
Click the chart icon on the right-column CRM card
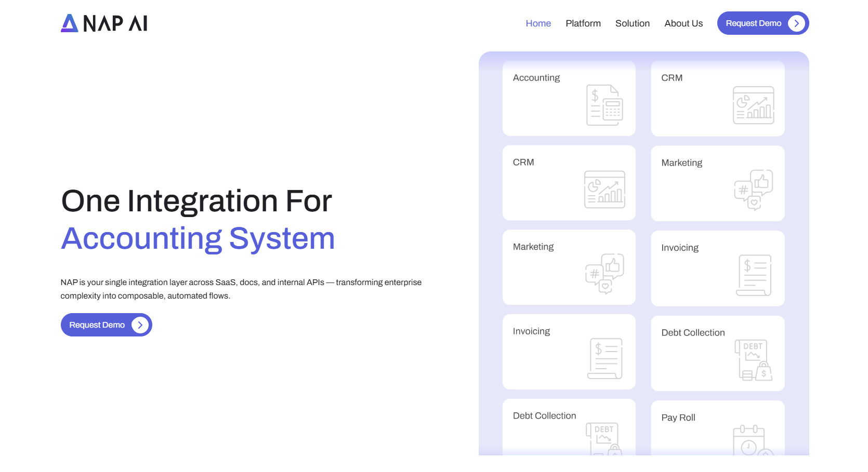point(753,105)
